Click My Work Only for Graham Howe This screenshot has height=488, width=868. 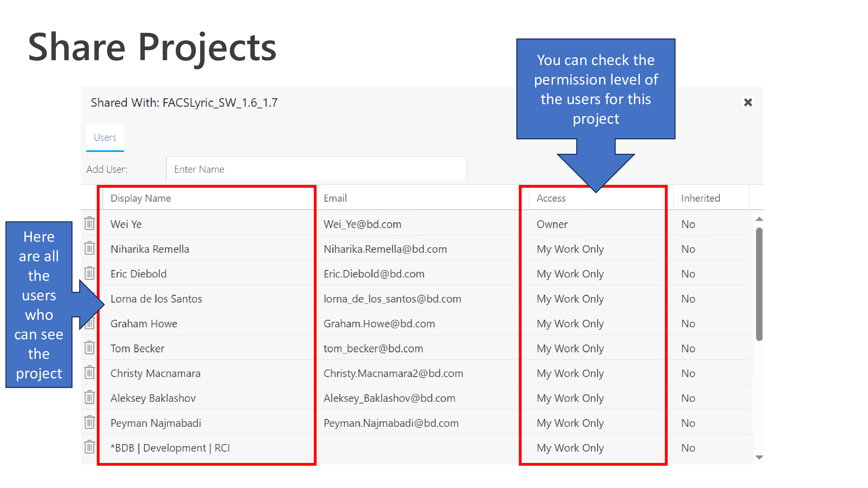pyautogui.click(x=570, y=324)
